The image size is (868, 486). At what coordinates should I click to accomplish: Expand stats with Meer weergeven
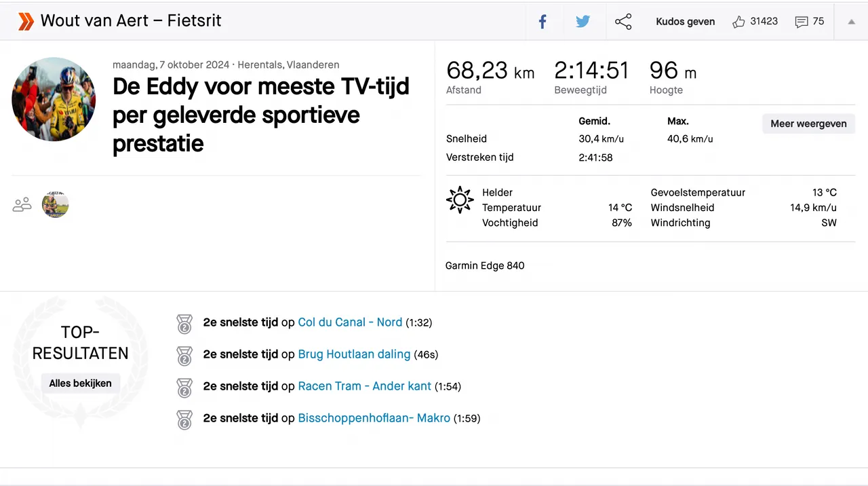808,124
